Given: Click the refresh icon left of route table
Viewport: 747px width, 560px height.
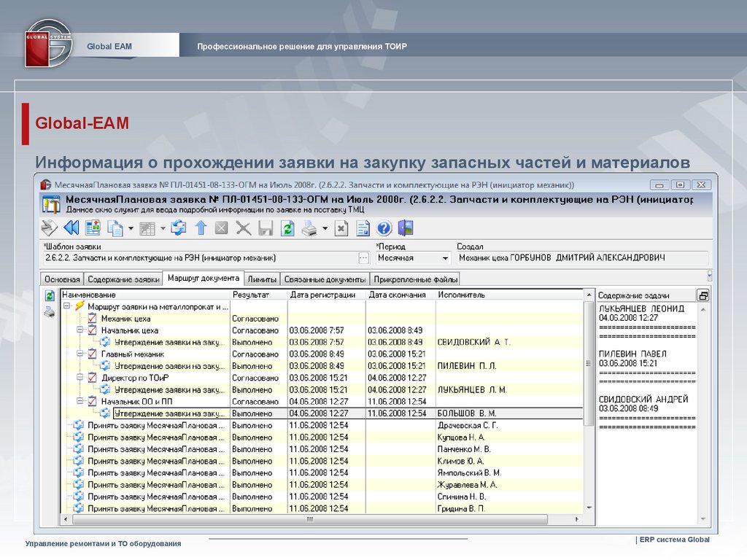Looking at the screenshot, I should (50, 296).
